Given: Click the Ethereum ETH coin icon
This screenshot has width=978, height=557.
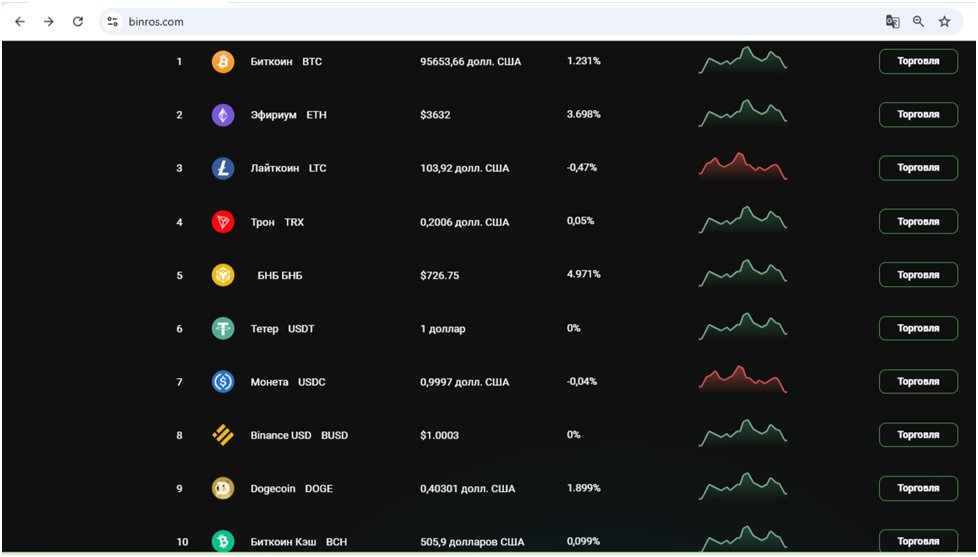Looking at the screenshot, I should pyautogui.click(x=223, y=115).
